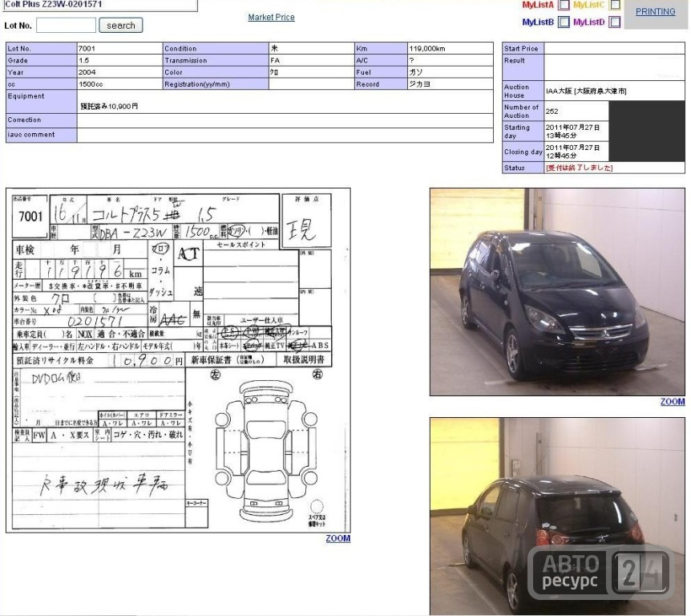691x616 pixels.
Task: Select the Starting day date value
Action: coord(572,132)
